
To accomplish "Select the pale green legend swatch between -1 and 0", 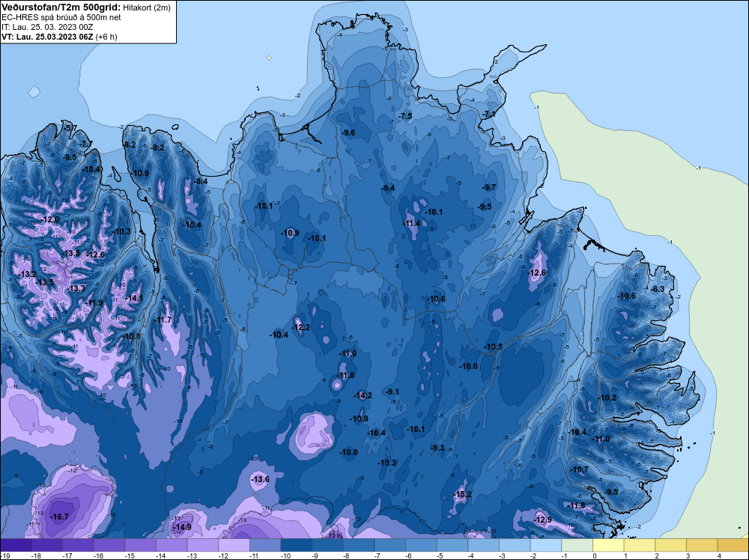I will tap(577, 545).
